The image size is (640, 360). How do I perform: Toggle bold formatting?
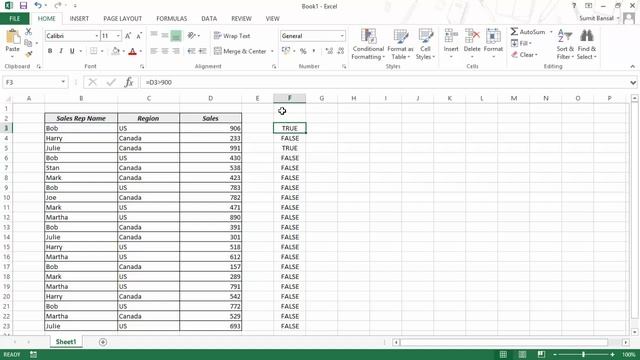pos(50,51)
